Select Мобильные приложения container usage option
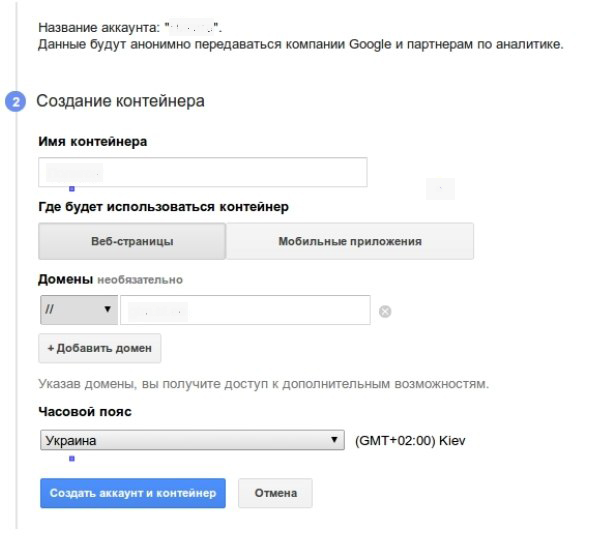The height and width of the screenshot is (555, 598). 350,241
